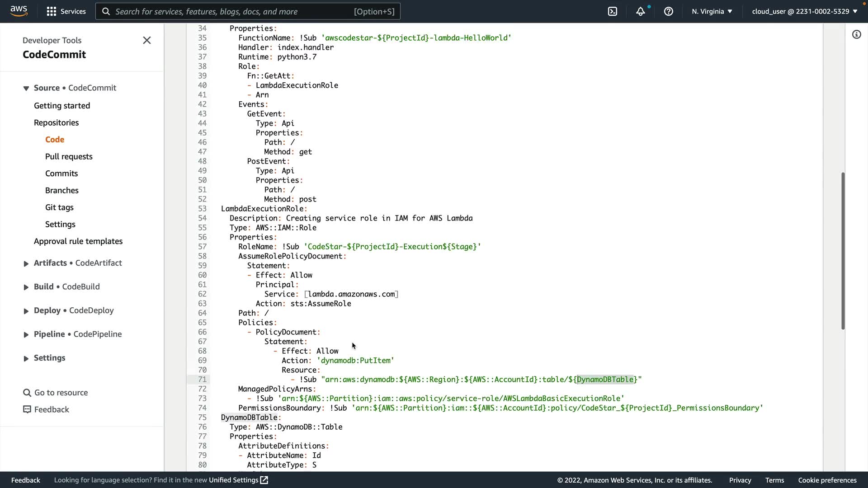Expand the Artifacts CodeArtifact section
868x488 pixels.
pos(26,263)
